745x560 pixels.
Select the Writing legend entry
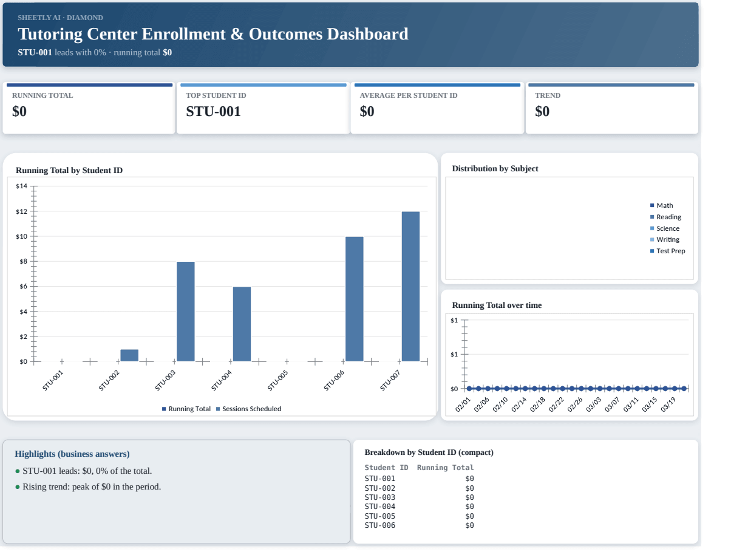665,239
